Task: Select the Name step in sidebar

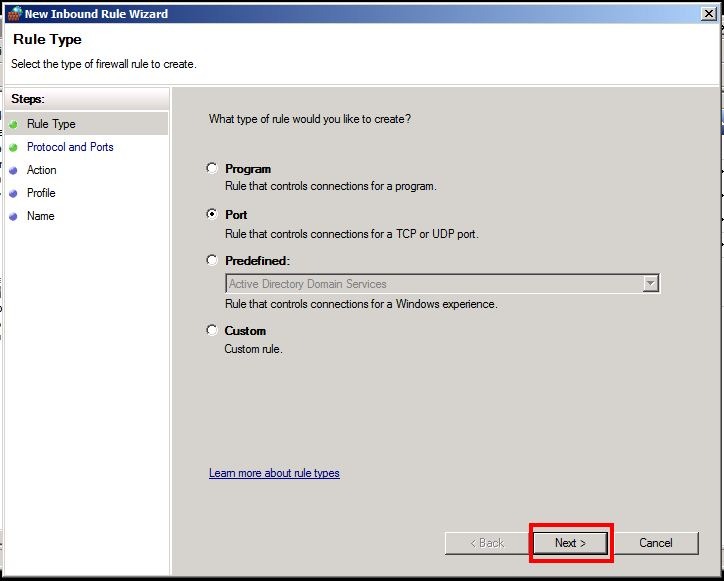Action: coord(41,216)
